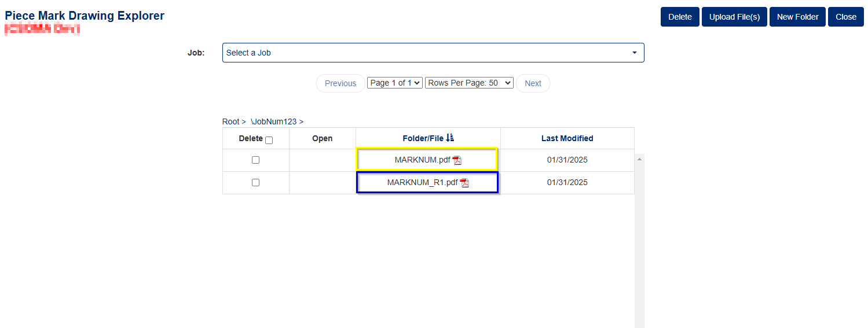Sort by the Last Modified column header
The image size is (868, 328).
click(567, 138)
